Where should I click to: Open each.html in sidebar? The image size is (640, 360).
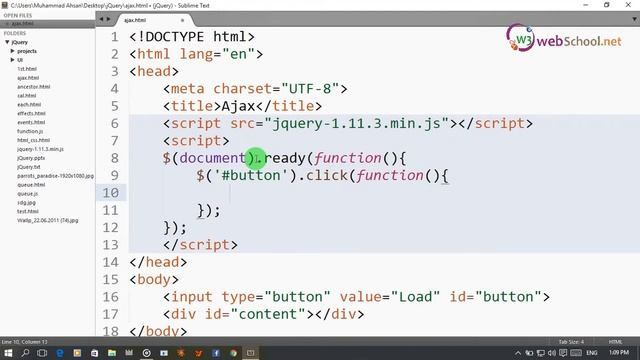29,104
